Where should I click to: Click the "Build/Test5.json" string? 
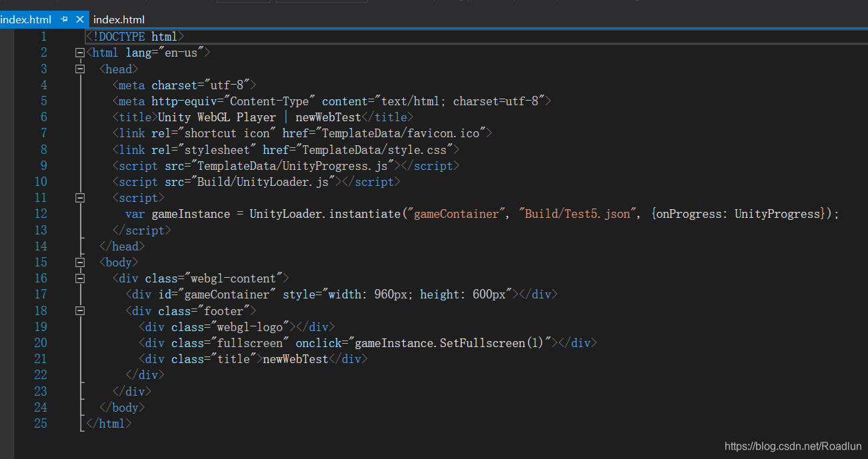click(x=578, y=214)
